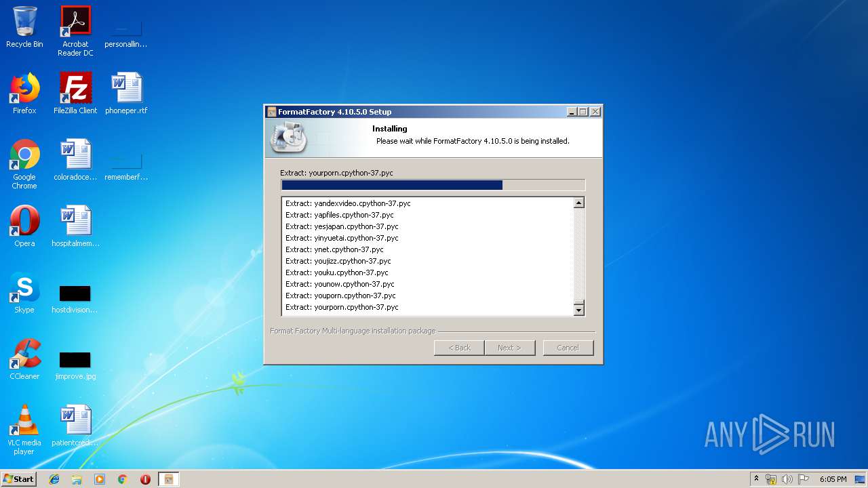Image resolution: width=868 pixels, height=488 pixels.
Task: Close the FormatFactory Setup window
Action: 595,112
